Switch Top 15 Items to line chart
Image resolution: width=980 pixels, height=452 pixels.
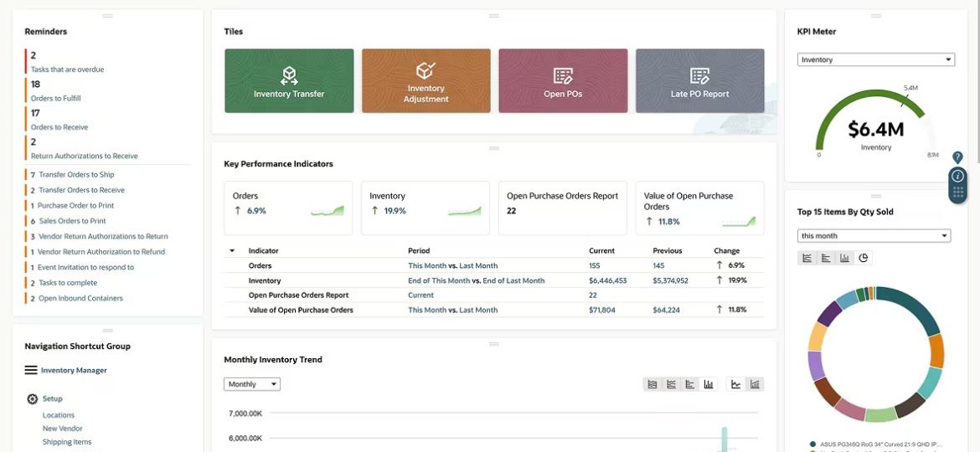tap(807, 258)
